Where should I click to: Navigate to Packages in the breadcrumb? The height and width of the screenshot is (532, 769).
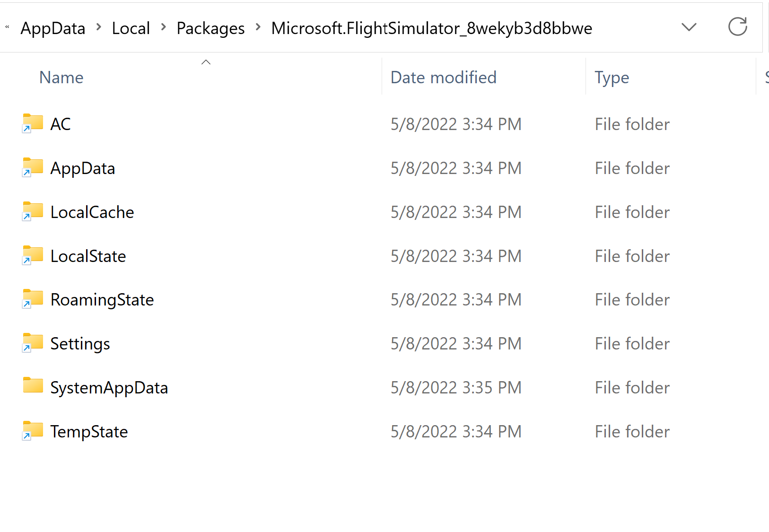pos(210,28)
